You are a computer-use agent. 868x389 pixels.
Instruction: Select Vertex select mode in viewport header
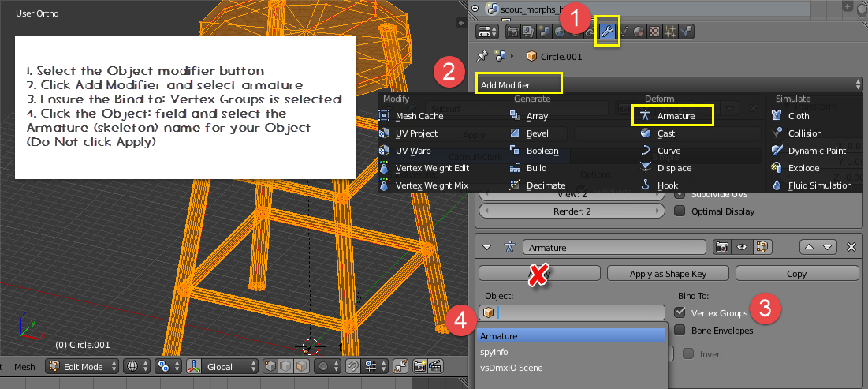coord(270,366)
